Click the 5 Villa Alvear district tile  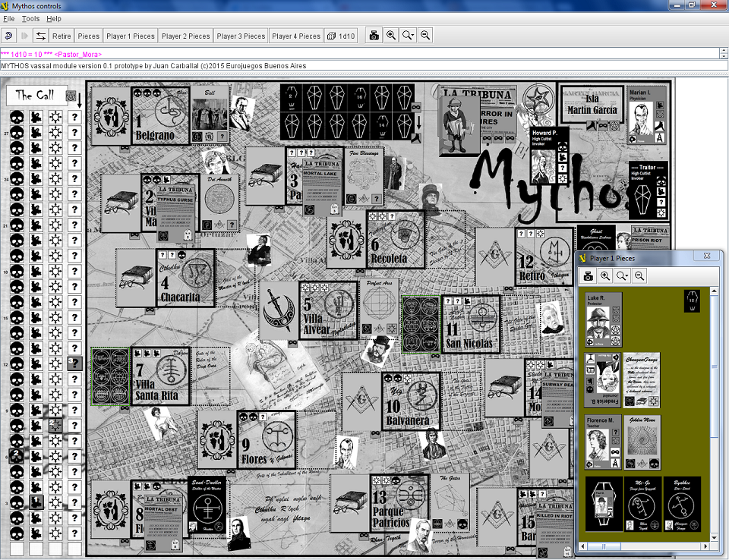pos(329,310)
